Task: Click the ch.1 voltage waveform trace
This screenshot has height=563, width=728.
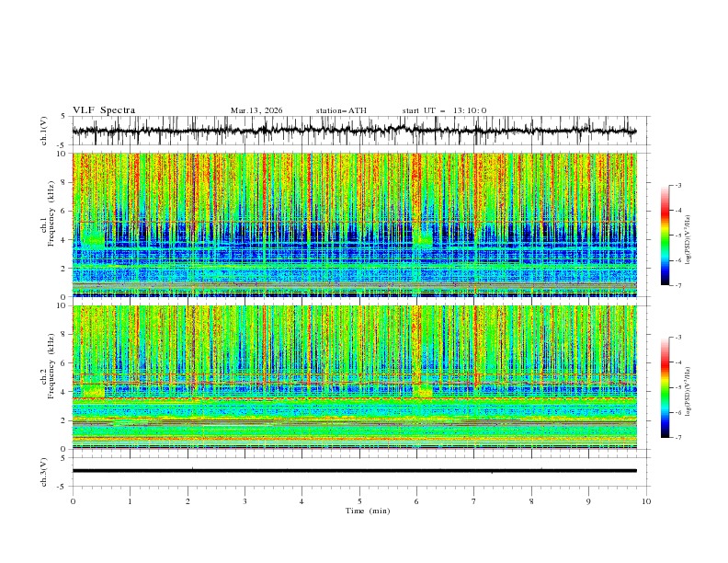Action: pos(355,131)
